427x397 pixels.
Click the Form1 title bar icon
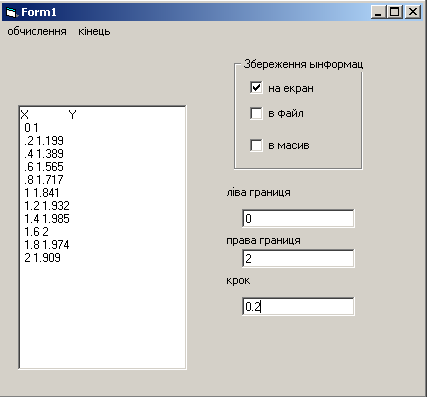point(12,12)
